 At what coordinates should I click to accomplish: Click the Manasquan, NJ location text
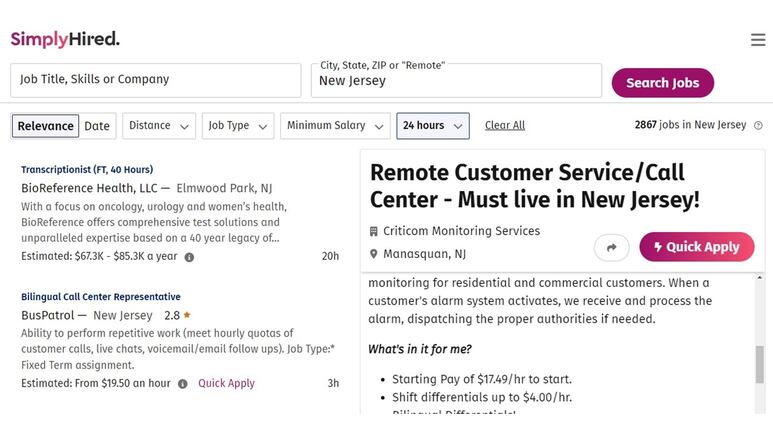424,254
